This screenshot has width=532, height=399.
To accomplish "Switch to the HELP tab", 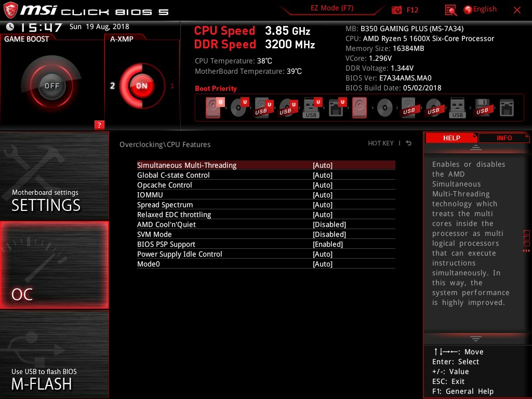I will click(x=451, y=138).
